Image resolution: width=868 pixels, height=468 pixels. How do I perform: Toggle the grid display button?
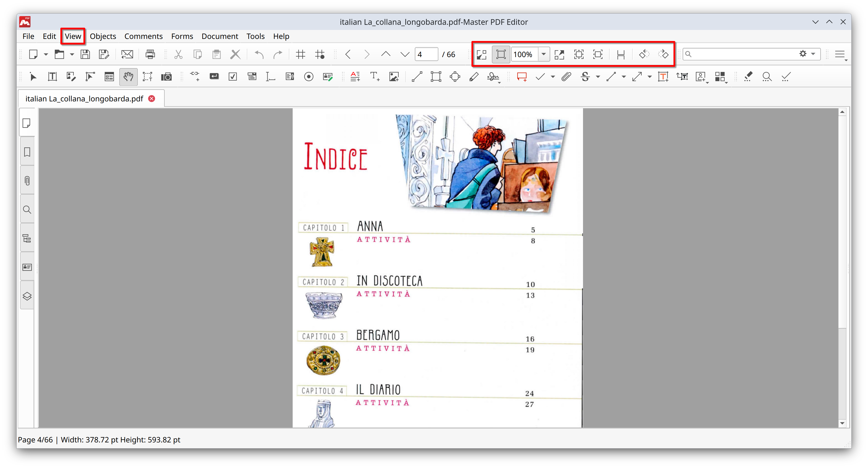[x=300, y=54]
